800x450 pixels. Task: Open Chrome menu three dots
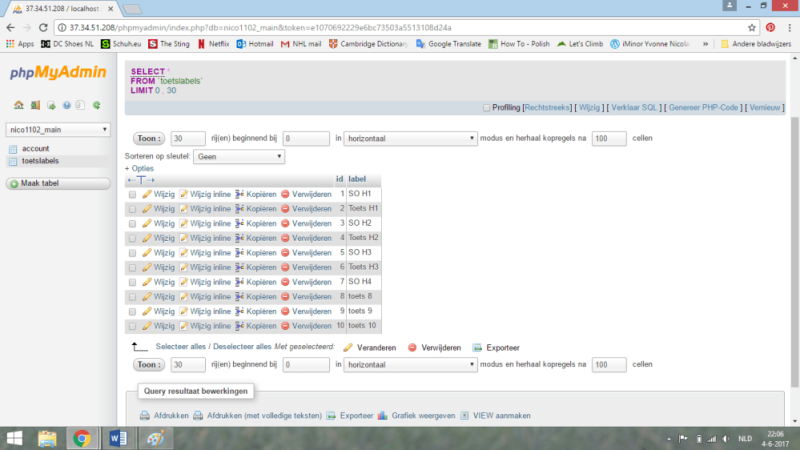click(789, 28)
